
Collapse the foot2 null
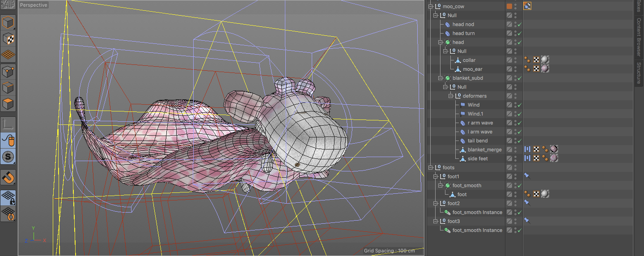[436, 203]
